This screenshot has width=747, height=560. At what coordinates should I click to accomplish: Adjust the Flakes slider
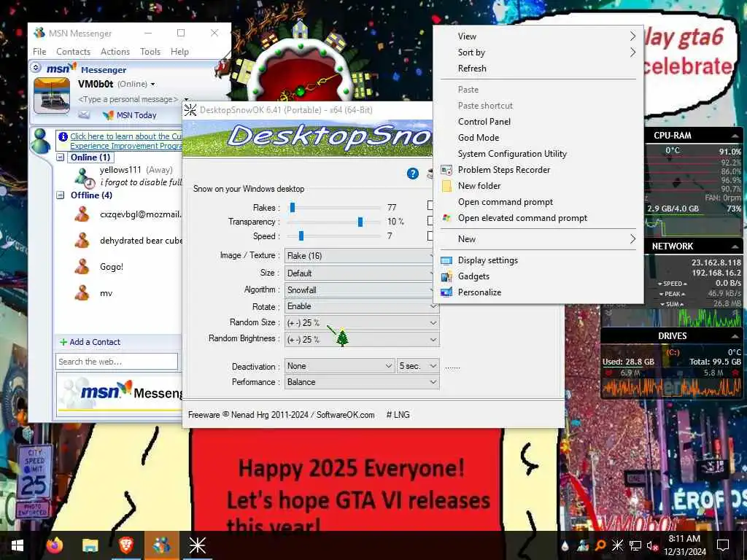pyautogui.click(x=293, y=208)
